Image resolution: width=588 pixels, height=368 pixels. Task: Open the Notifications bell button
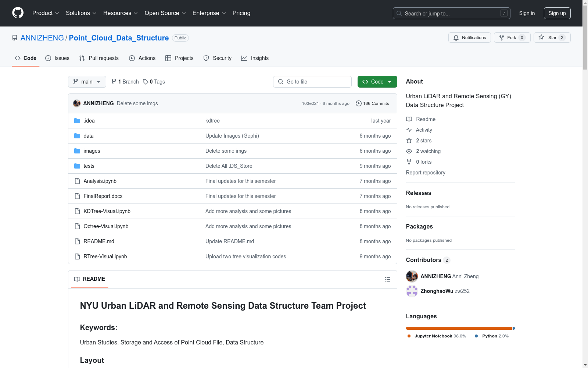(470, 38)
